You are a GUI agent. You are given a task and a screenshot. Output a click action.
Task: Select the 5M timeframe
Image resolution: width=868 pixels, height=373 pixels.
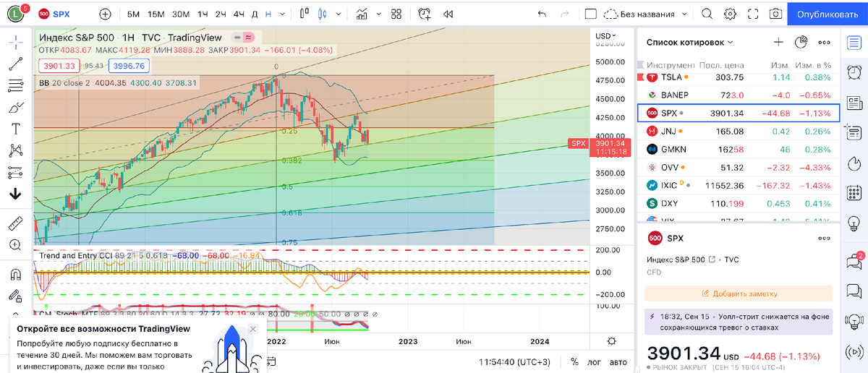pos(134,14)
